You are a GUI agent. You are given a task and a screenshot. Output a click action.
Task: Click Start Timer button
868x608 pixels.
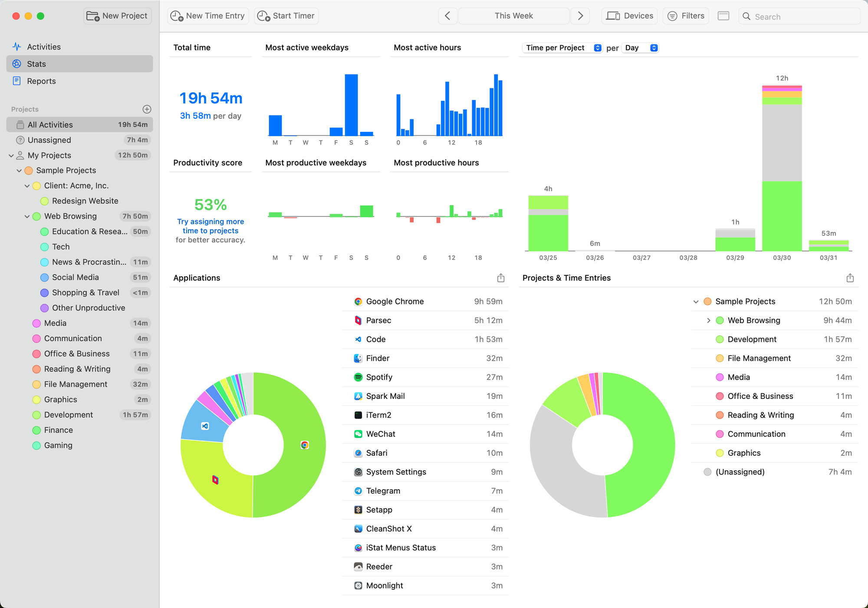[286, 16]
